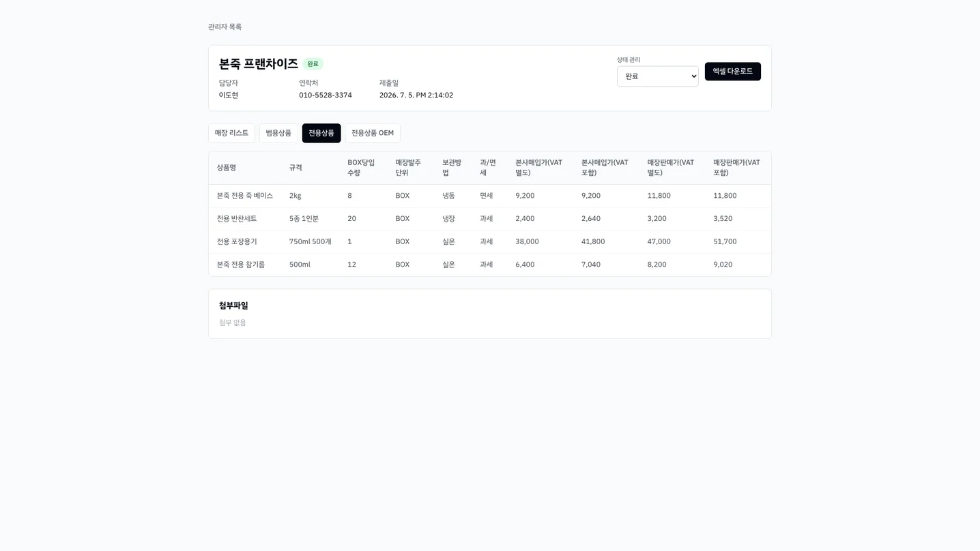The width and height of the screenshot is (980, 551).
Task: Click the 2,640 price cell
Action: point(591,219)
